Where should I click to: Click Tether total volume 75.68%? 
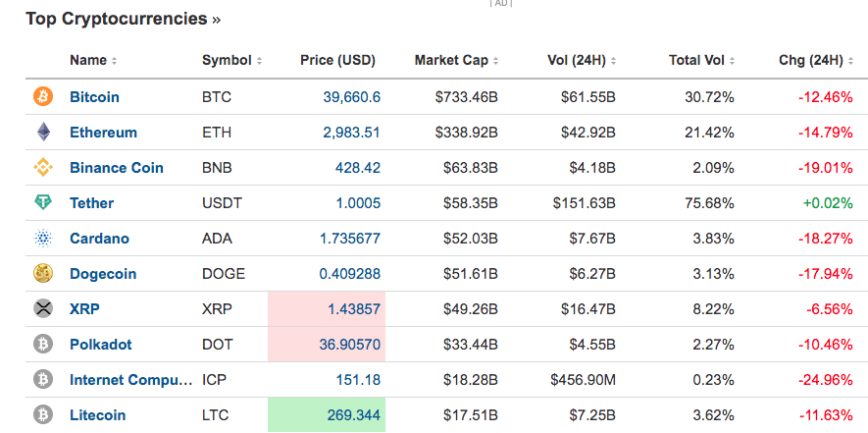(710, 203)
